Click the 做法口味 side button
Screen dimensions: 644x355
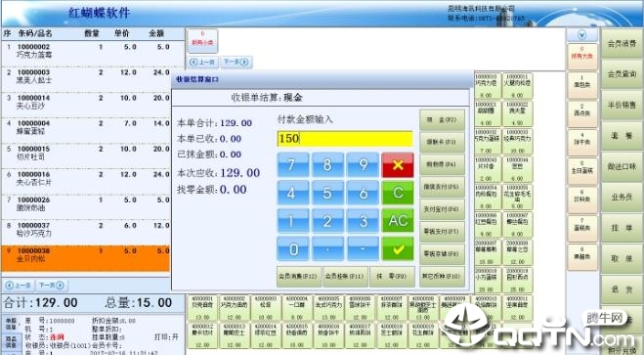click(x=622, y=166)
